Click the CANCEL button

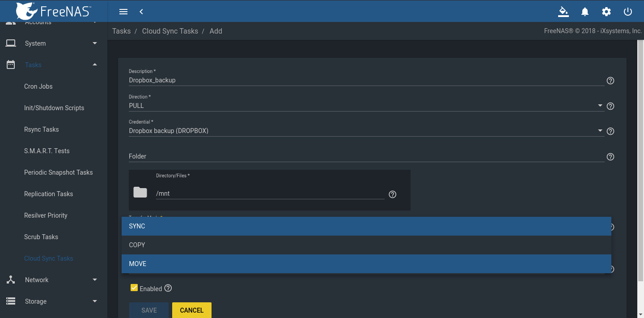point(192,310)
